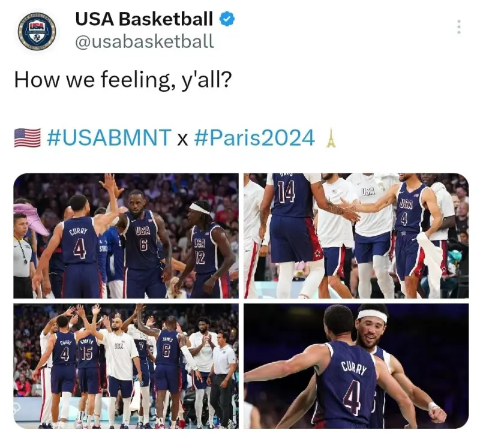Click the Curry number 4 jersey in top-left photo
The height and width of the screenshot is (448, 480).
80,241
